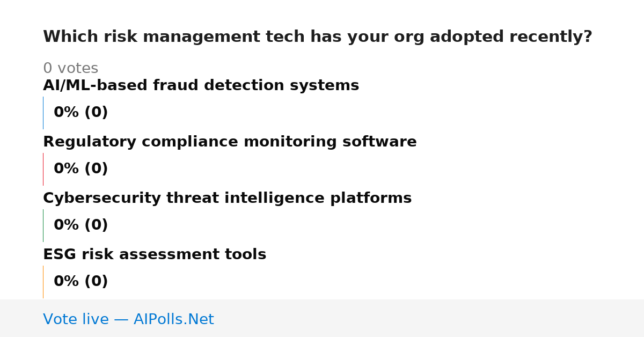
Task: Click the (0) count under AI/ML fraud detection
Action: tap(96, 113)
